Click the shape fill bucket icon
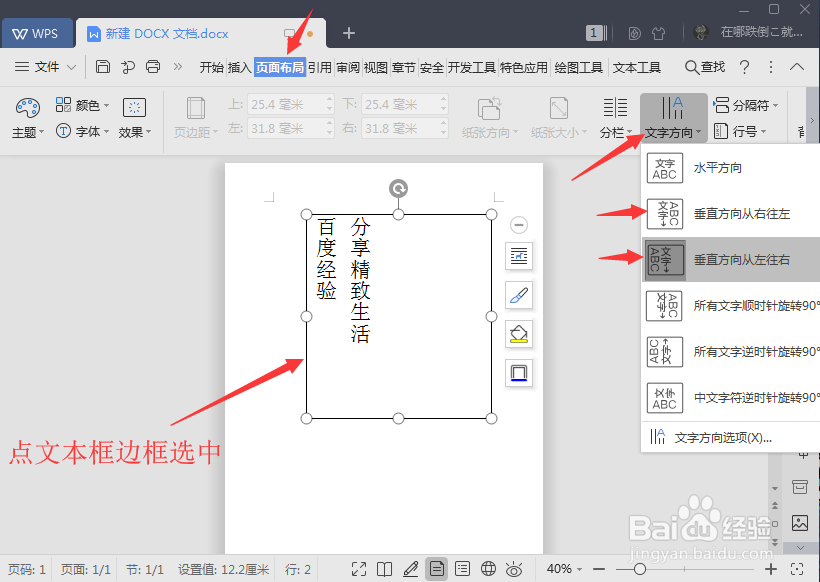This screenshot has width=820, height=582. (518, 334)
